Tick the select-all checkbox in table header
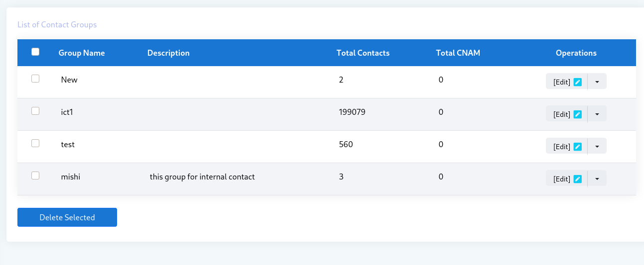Screen dimensions: 644x265 pos(35,52)
